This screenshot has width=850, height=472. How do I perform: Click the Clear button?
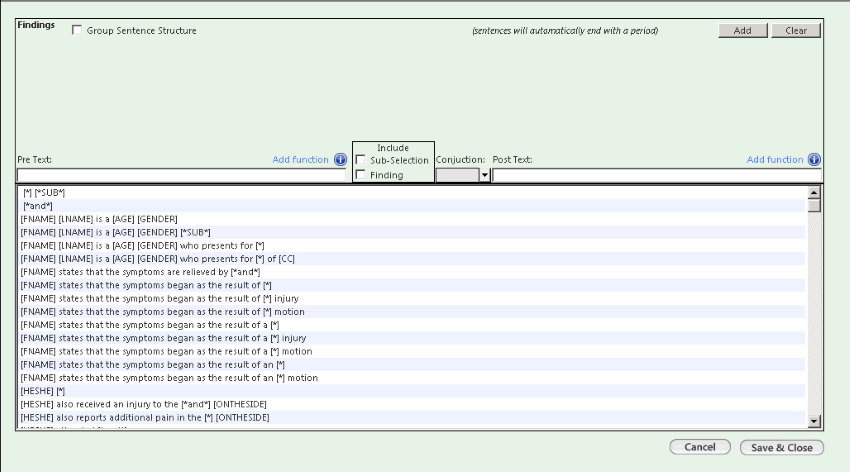[796, 31]
